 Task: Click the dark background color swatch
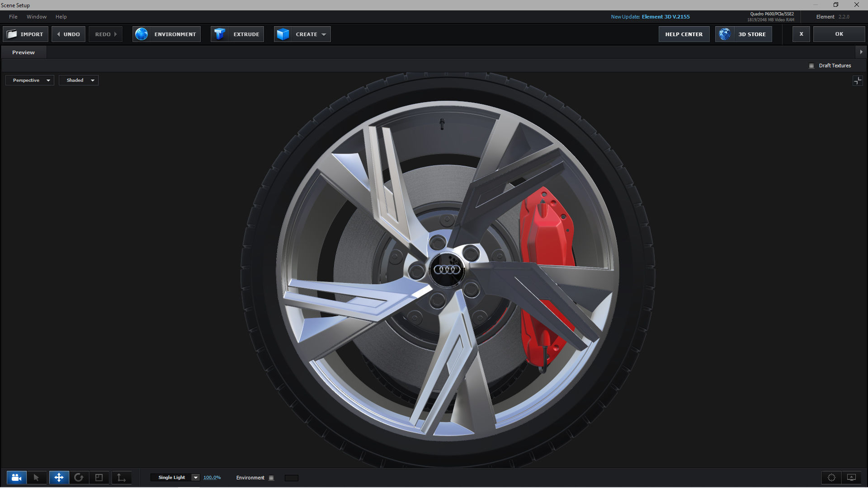(x=292, y=478)
